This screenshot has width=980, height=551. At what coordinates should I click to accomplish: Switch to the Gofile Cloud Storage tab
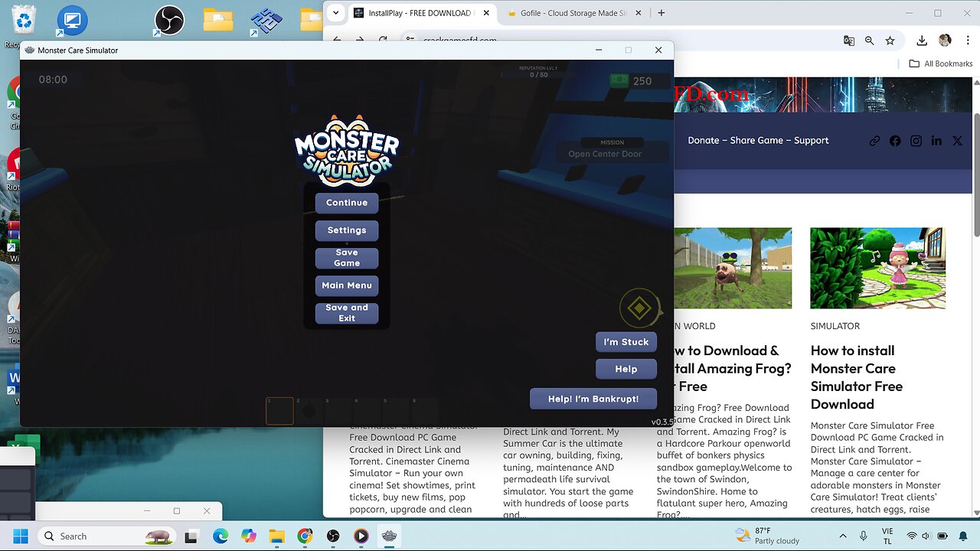[573, 13]
